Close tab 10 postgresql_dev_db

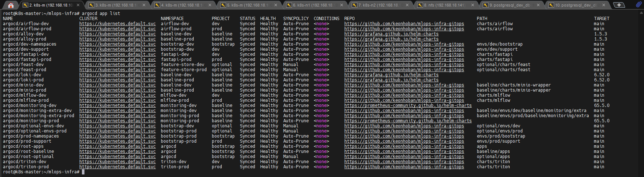pyautogui.click(x=604, y=5)
